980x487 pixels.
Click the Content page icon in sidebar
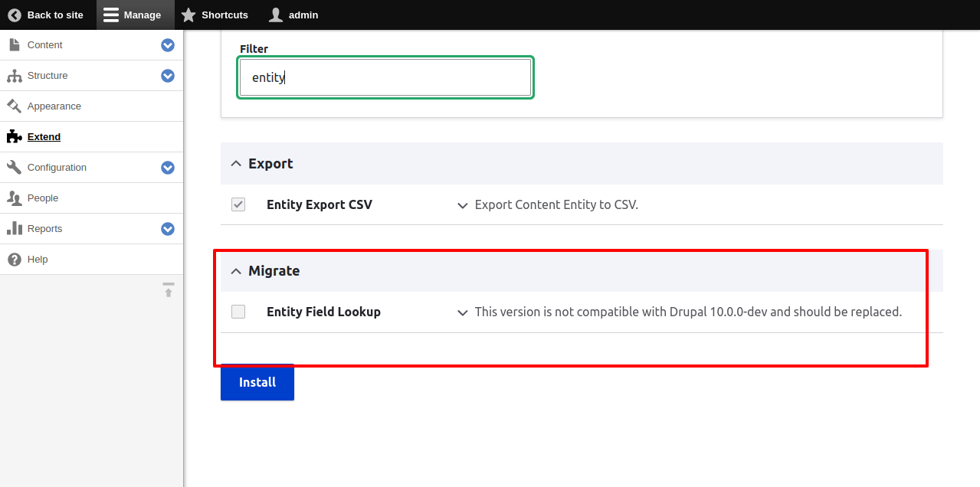pos(14,44)
